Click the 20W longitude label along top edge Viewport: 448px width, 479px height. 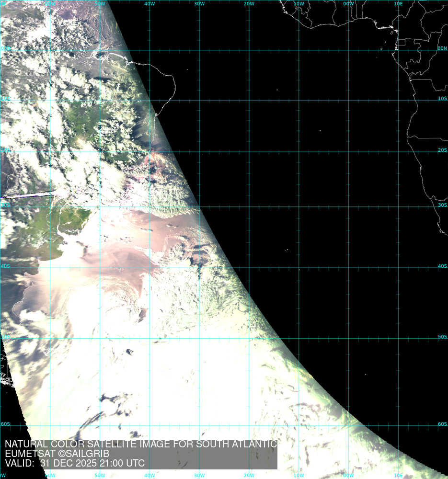[x=249, y=3]
